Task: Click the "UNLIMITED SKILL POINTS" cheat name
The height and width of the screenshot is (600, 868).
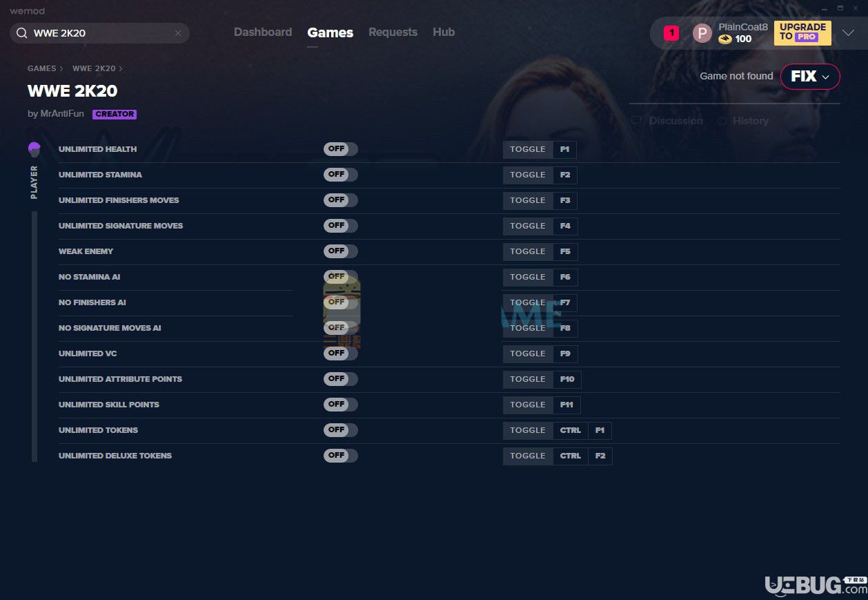Action: tap(109, 405)
